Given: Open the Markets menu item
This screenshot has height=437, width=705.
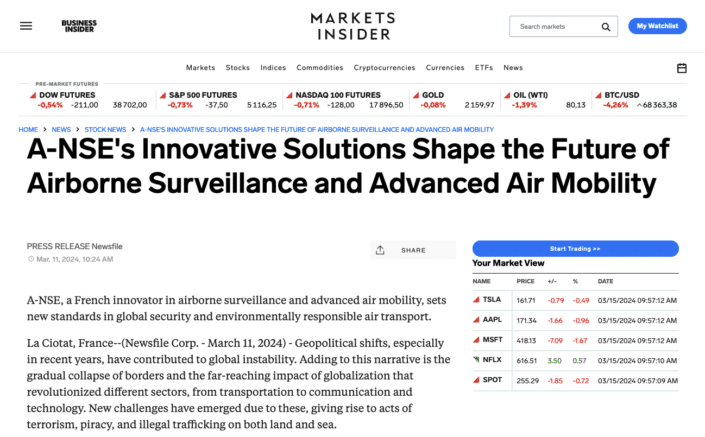Looking at the screenshot, I should 200,68.
